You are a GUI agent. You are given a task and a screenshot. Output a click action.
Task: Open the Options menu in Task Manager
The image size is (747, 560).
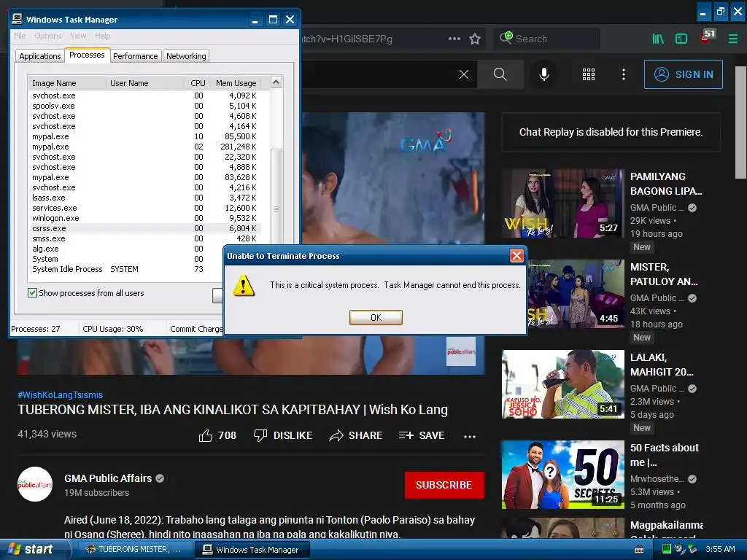[47, 36]
